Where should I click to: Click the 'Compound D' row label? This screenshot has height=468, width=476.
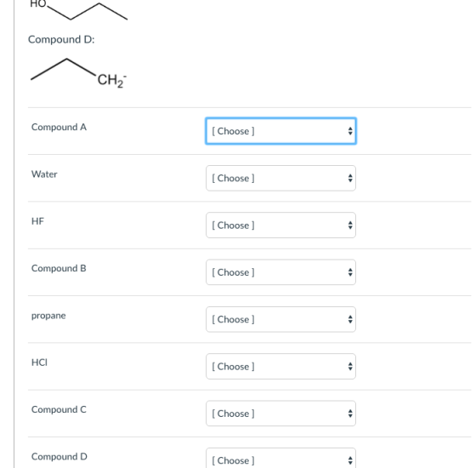(x=59, y=457)
